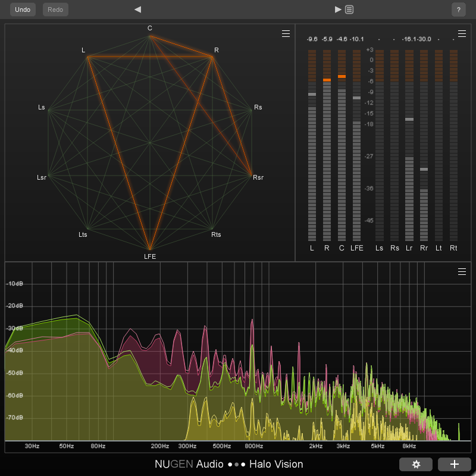Open the correlation web panel hamburger menu

coord(286,34)
